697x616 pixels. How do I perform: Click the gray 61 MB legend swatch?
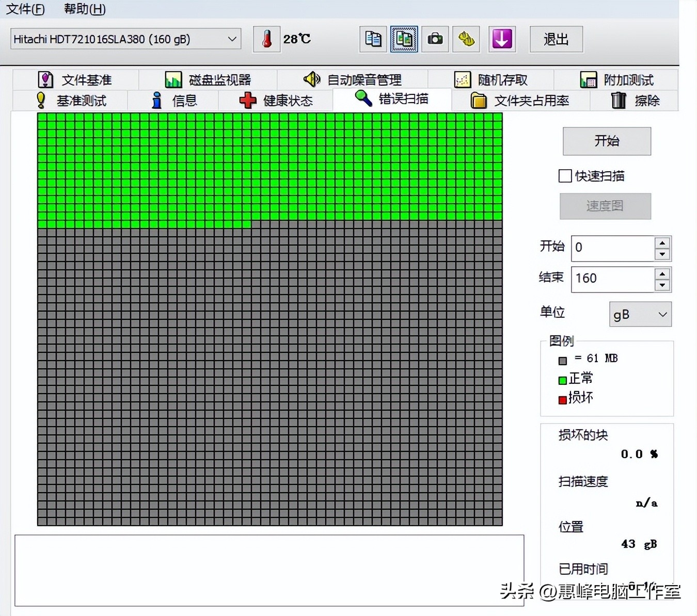pyautogui.click(x=563, y=361)
